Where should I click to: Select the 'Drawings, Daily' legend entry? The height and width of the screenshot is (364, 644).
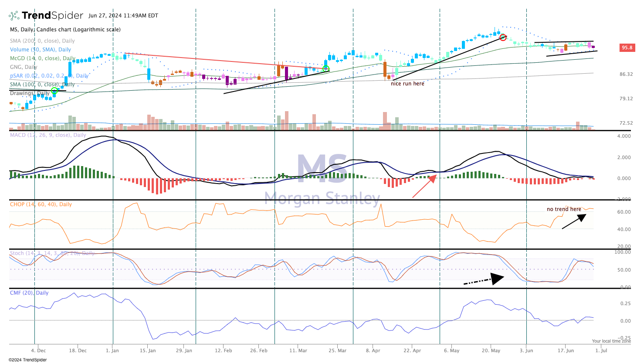[30, 93]
